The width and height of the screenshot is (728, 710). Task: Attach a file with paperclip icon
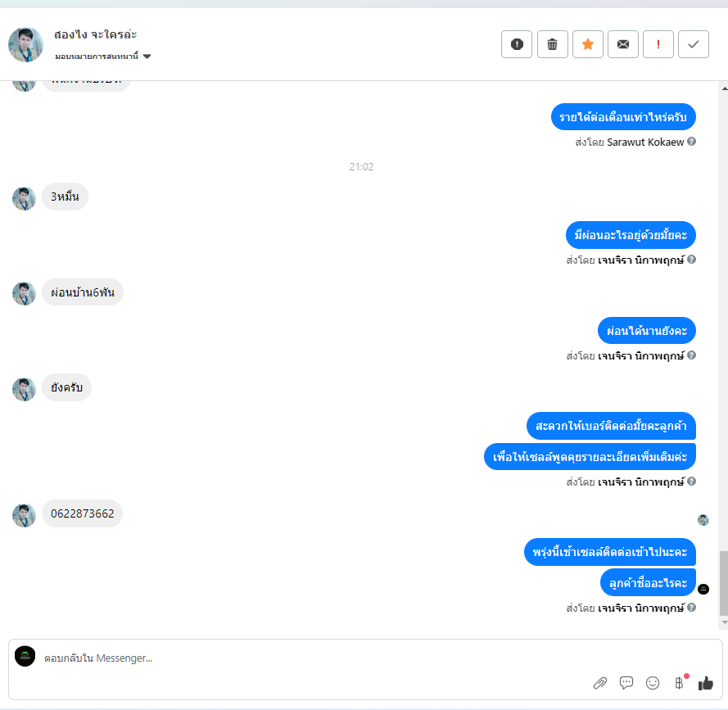tap(600, 683)
